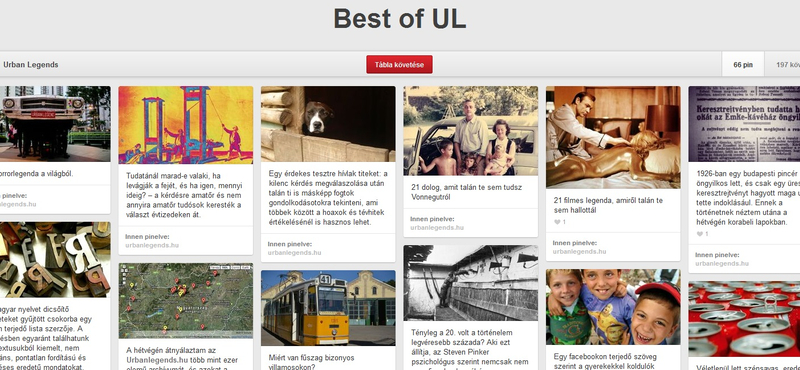Click the heart icon under 21 filmes legenda
Screen dimensions: 800x370
(557, 222)
